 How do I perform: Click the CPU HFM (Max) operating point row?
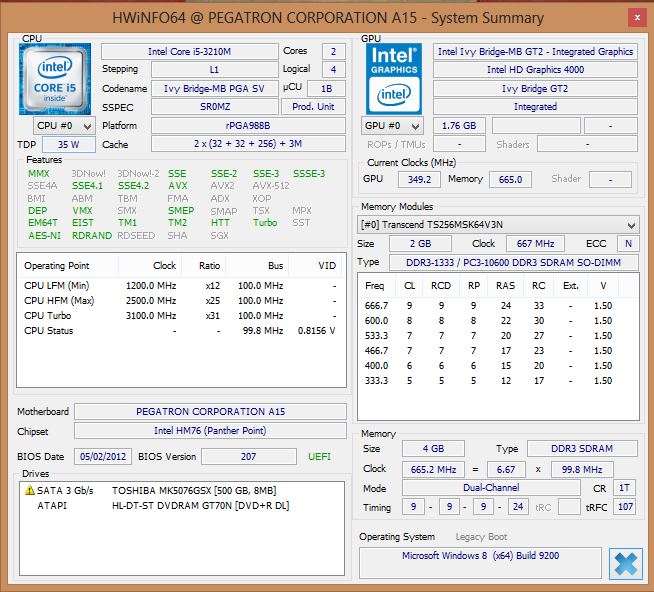point(181,301)
